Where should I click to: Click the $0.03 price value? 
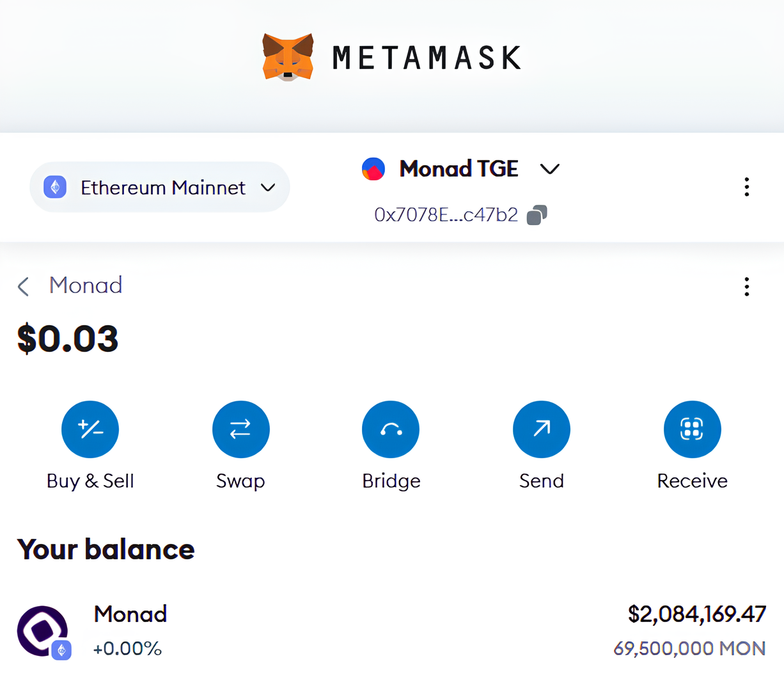tap(68, 339)
